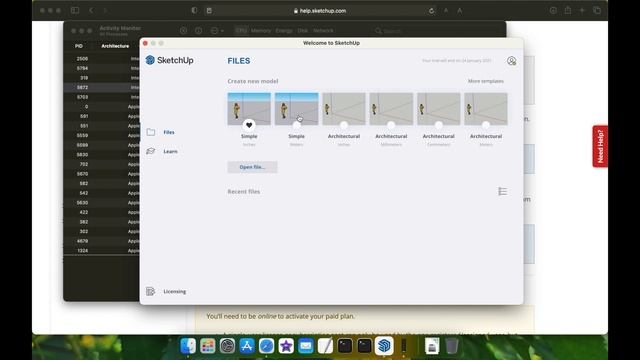Click the Safari downloads icon
The width and height of the screenshot is (640, 360).
(x=553, y=11)
